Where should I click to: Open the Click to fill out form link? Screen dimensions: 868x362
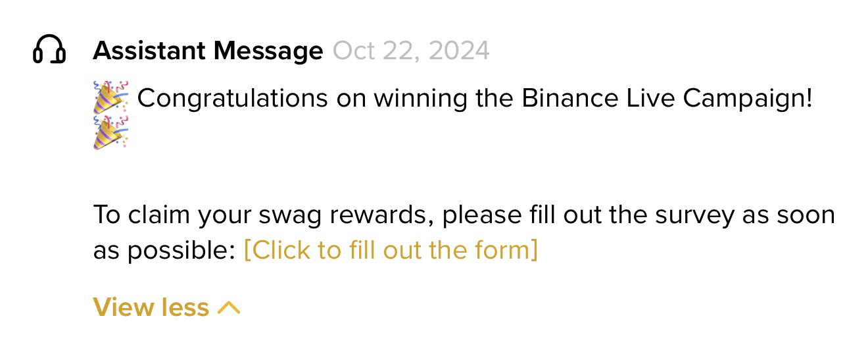(391, 250)
